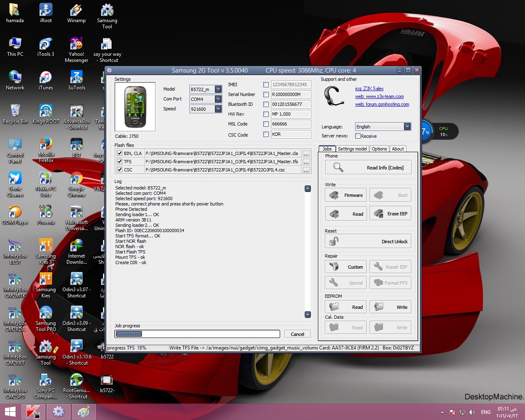
Task: Check the HW Rev checkbox
Action: 266,114
